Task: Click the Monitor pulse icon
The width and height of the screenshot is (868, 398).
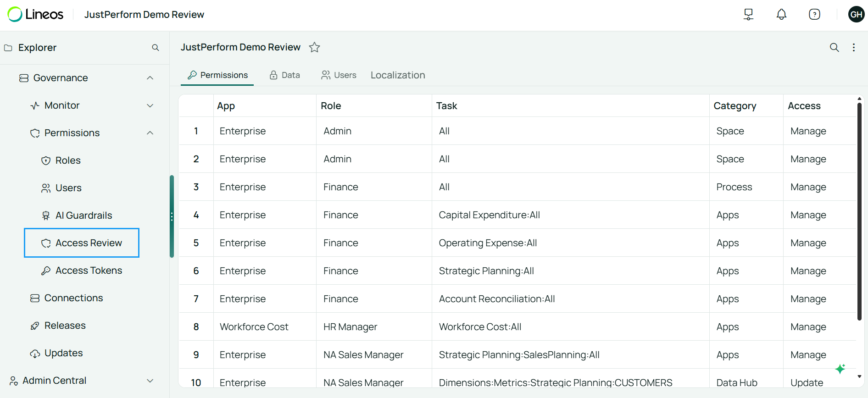Action: pos(35,106)
